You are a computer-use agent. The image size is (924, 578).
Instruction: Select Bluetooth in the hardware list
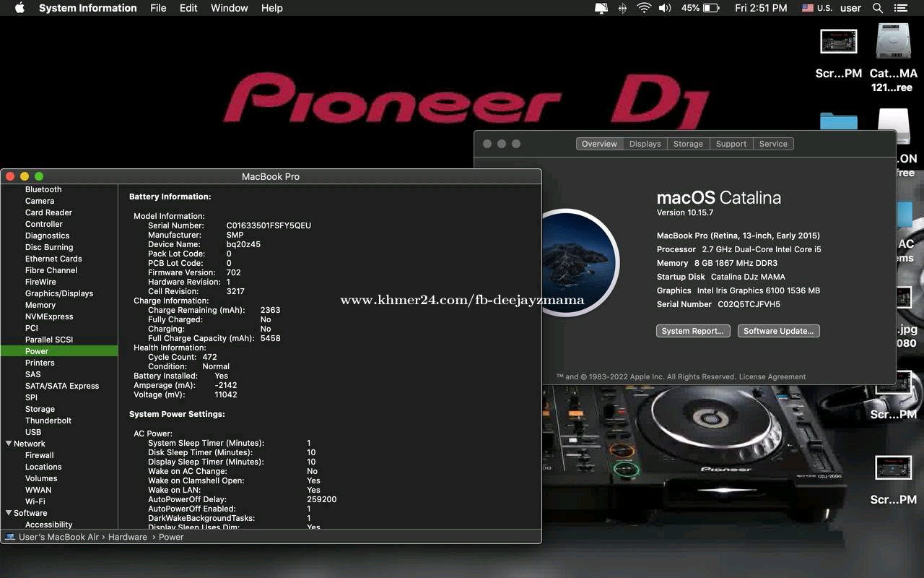click(43, 189)
